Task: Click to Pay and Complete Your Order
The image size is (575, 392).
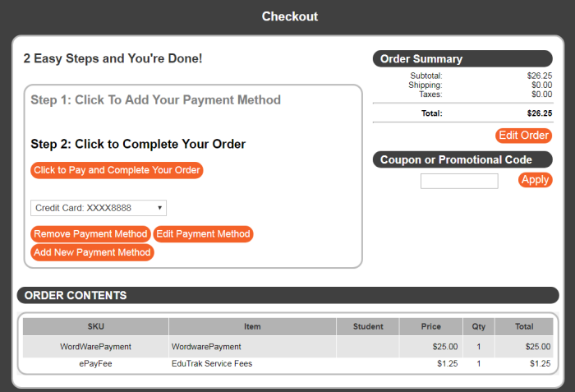Action: pyautogui.click(x=117, y=170)
